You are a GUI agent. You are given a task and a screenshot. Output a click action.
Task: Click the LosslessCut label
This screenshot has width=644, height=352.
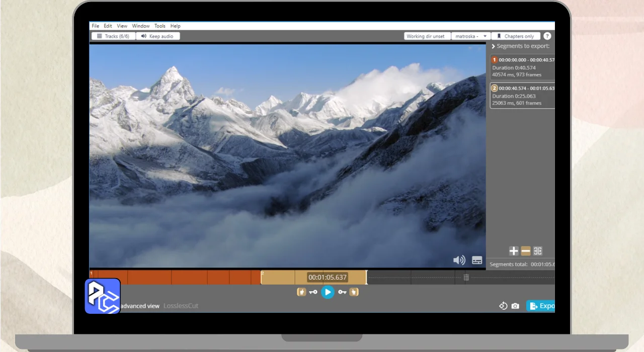(x=181, y=306)
